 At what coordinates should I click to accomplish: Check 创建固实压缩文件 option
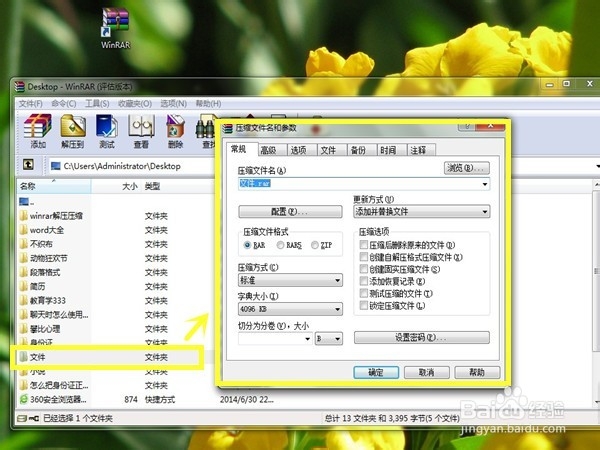pos(364,269)
